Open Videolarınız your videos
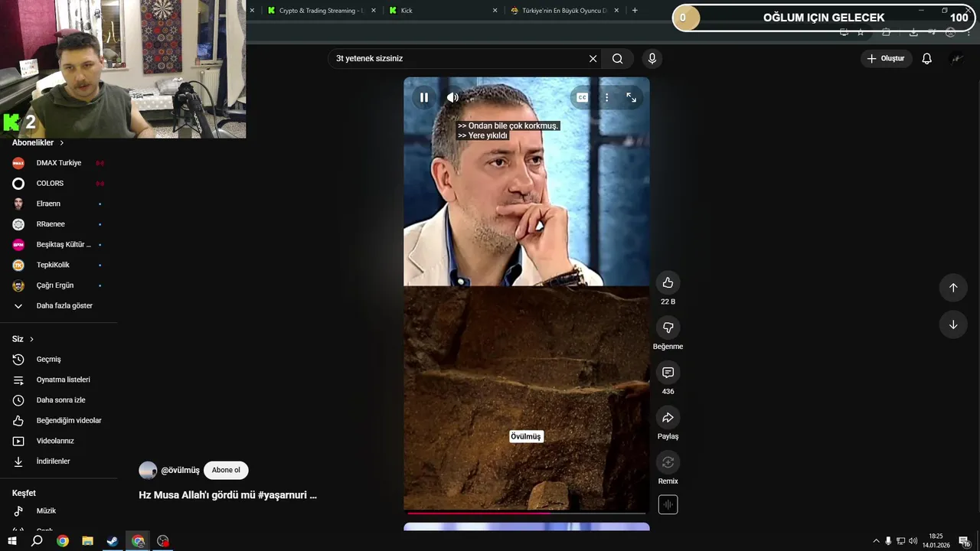 click(x=59, y=441)
